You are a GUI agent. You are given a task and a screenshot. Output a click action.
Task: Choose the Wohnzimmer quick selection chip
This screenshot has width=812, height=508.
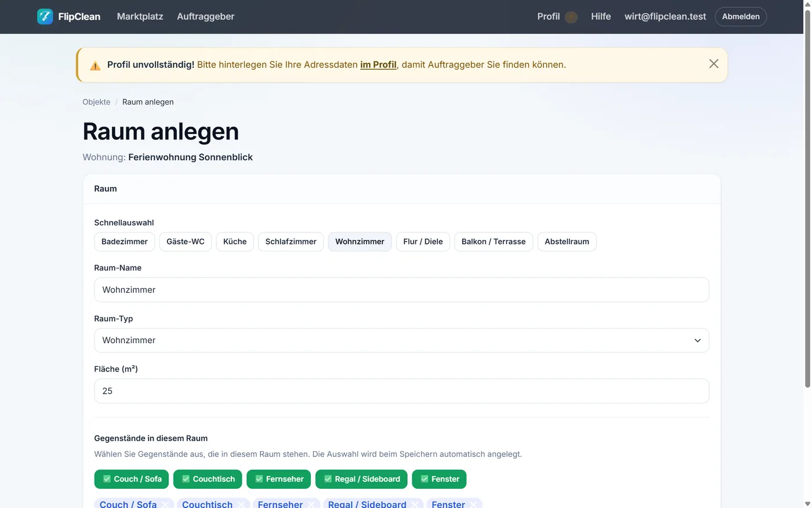tap(360, 242)
